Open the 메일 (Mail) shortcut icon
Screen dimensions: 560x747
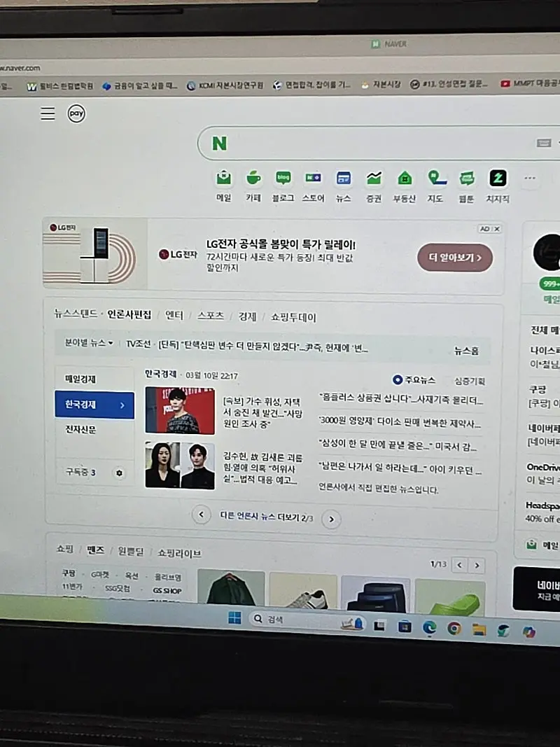[x=223, y=179]
